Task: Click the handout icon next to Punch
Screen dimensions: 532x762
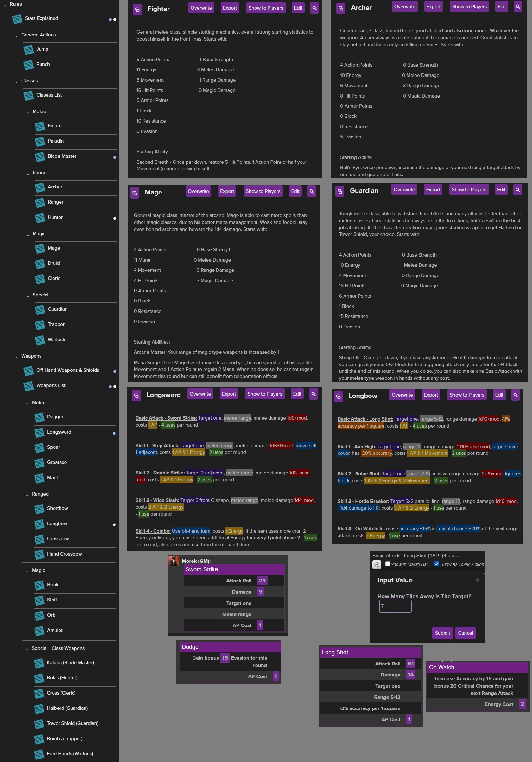Action: pos(28,65)
